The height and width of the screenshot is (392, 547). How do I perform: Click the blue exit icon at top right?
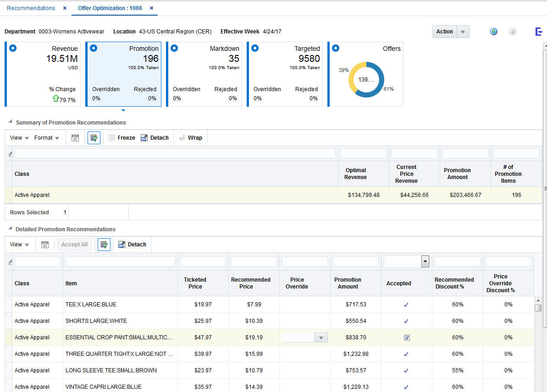pos(539,32)
